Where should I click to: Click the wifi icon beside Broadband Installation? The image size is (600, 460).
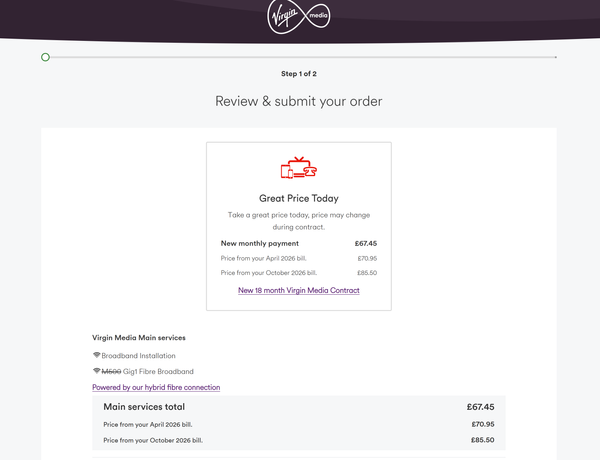click(x=96, y=355)
